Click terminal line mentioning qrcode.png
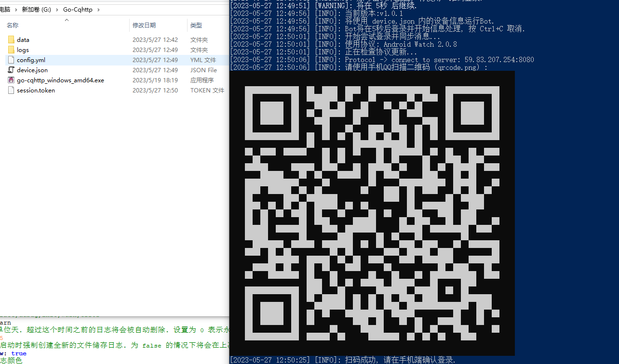Screen dimensions: 619x364 (x=359, y=67)
